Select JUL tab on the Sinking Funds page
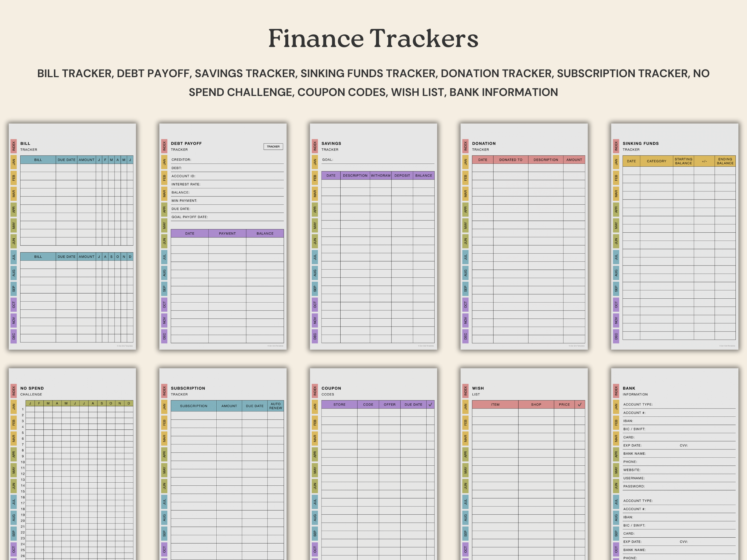This screenshot has width=747, height=560. 616,257
